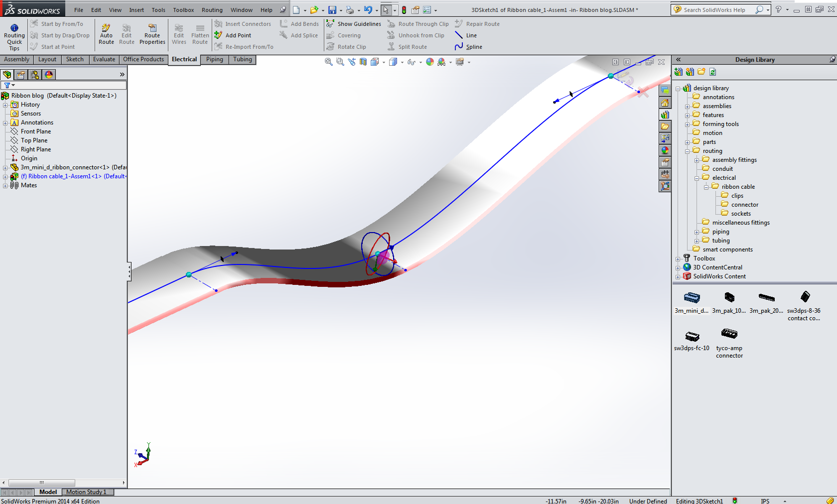Click Route Through Clip

(x=418, y=24)
